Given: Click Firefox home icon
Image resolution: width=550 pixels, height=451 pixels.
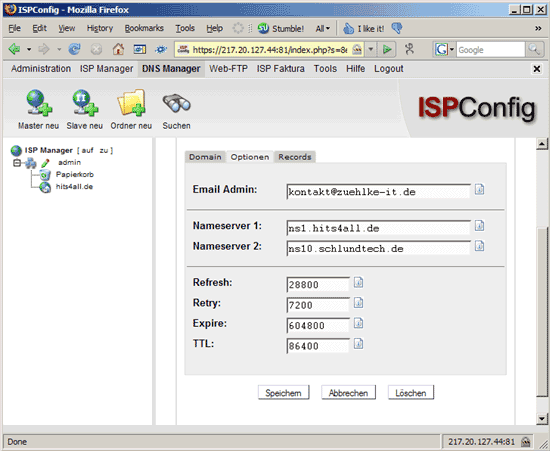Looking at the screenshot, I should [x=118, y=49].
